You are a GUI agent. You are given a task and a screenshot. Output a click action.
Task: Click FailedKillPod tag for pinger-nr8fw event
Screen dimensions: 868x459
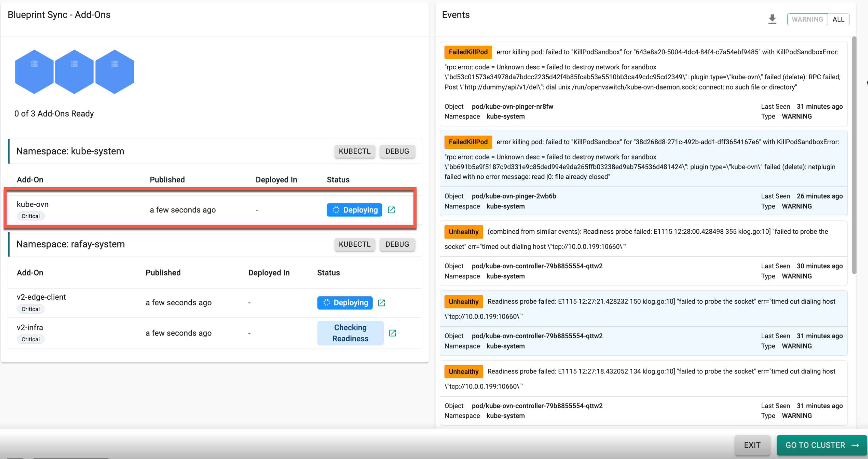click(x=468, y=52)
